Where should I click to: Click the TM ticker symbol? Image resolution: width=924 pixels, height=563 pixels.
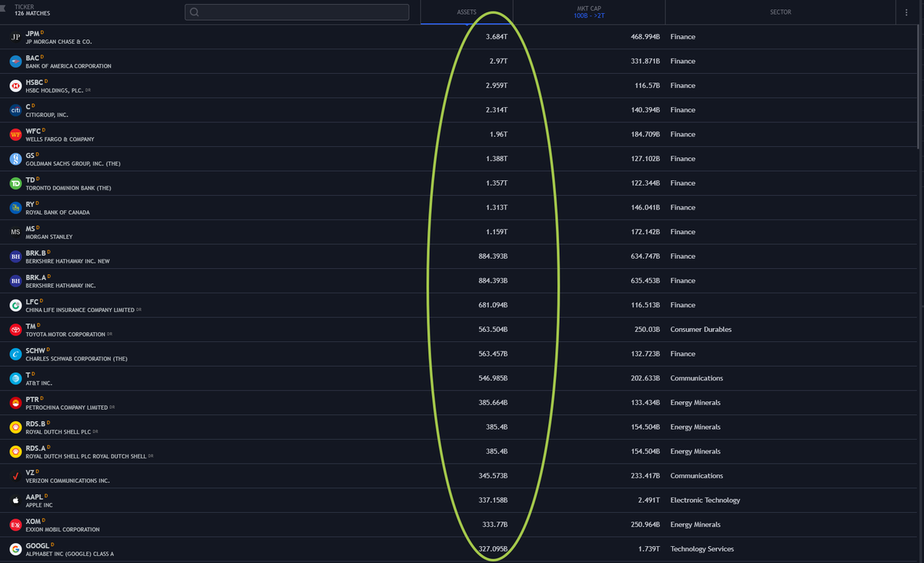[30, 326]
